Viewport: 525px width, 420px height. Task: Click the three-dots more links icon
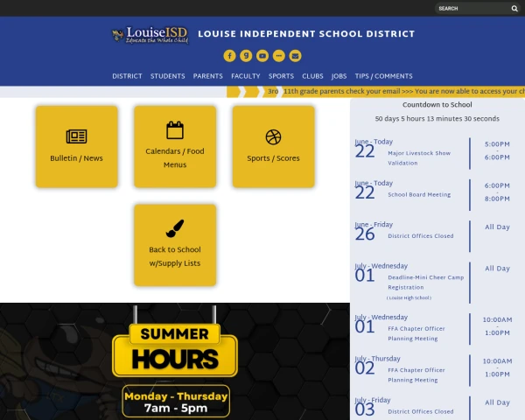[x=279, y=56]
